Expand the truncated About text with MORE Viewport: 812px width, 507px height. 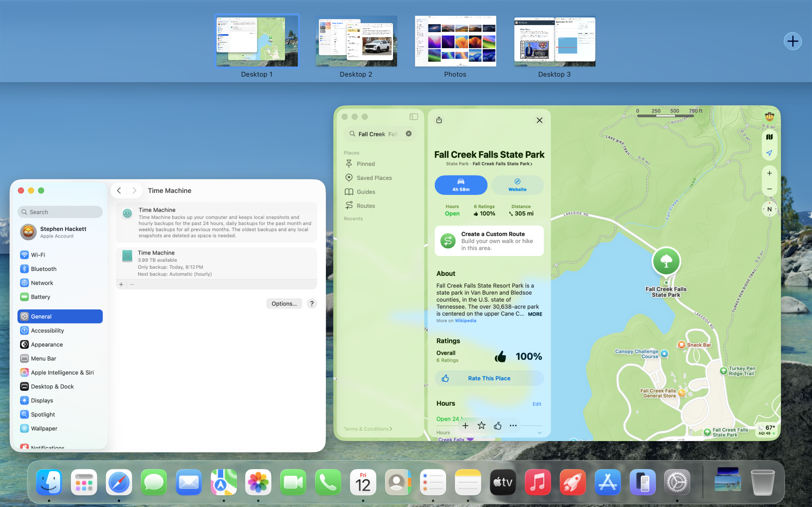point(534,314)
